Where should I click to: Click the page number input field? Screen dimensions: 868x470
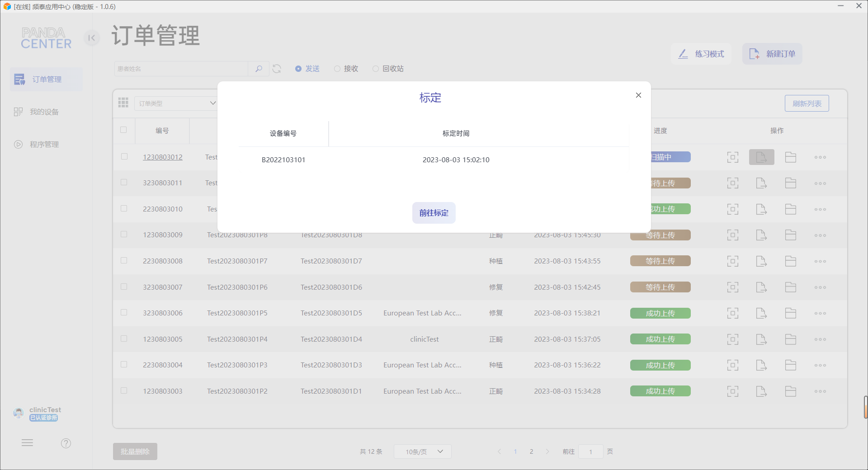click(590, 451)
